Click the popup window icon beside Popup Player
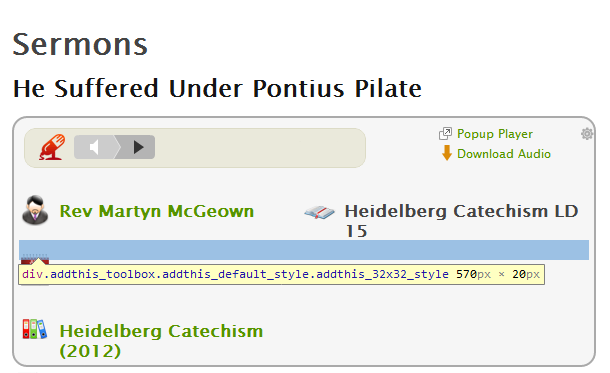This screenshot has width=610, height=373. pyautogui.click(x=445, y=133)
